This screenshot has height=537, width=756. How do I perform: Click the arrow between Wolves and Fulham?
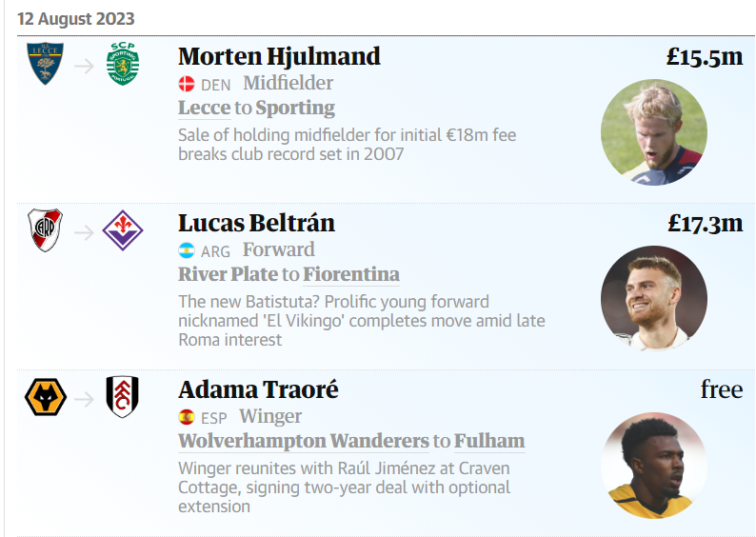(84, 398)
